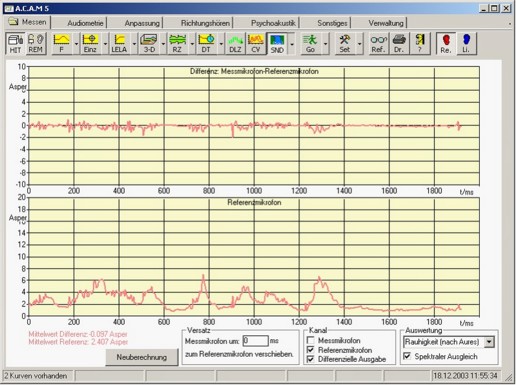
Task: Switch to the Audiometrie tab
Action: (x=85, y=23)
